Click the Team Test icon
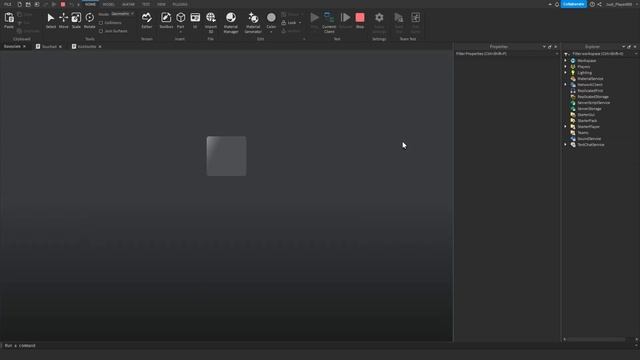Viewport: 640px width, 360px height. [x=399, y=18]
